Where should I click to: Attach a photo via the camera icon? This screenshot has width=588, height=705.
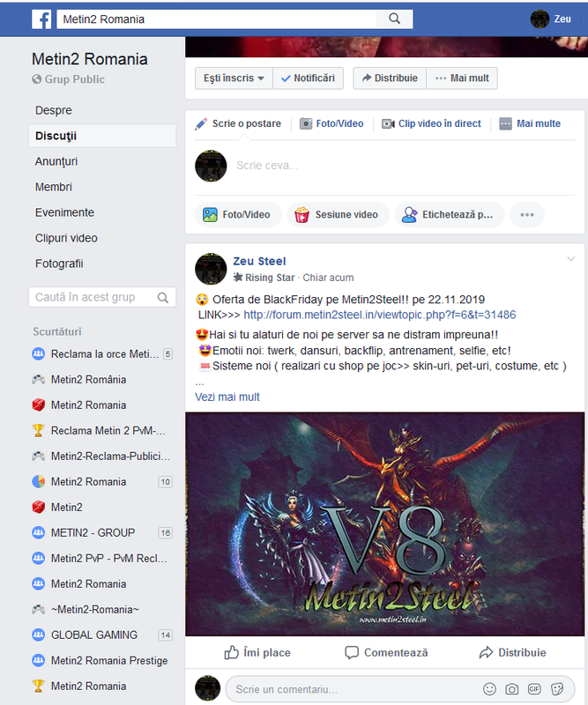(511, 689)
